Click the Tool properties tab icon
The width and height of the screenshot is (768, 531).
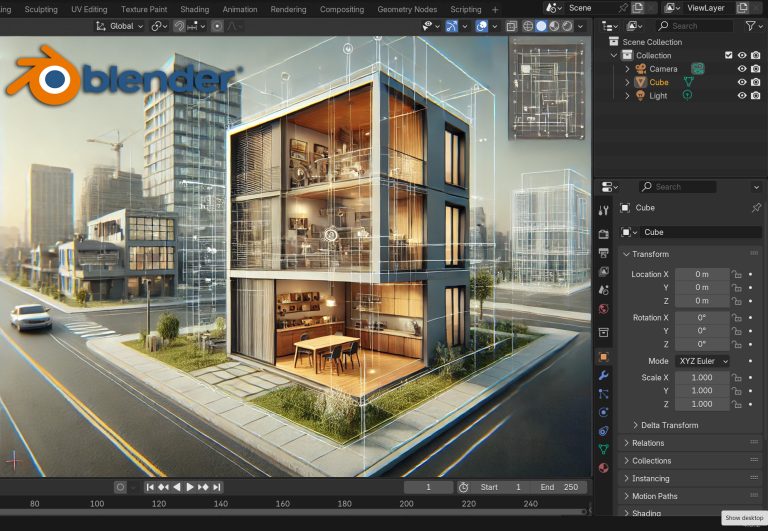[603, 211]
